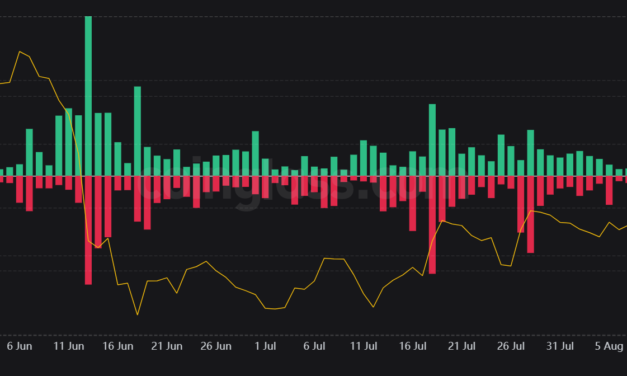Click the 1 Jul date label
The width and height of the screenshot is (627, 376).
coord(265,346)
